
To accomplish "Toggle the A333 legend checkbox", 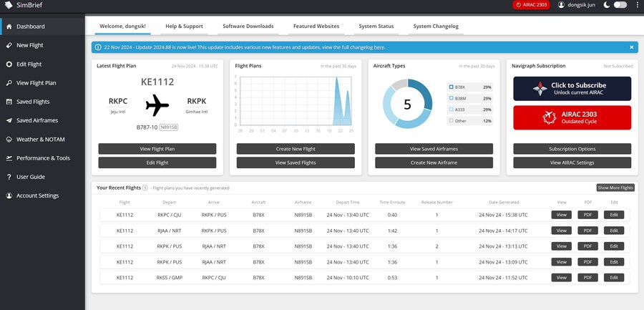I will click(x=451, y=110).
